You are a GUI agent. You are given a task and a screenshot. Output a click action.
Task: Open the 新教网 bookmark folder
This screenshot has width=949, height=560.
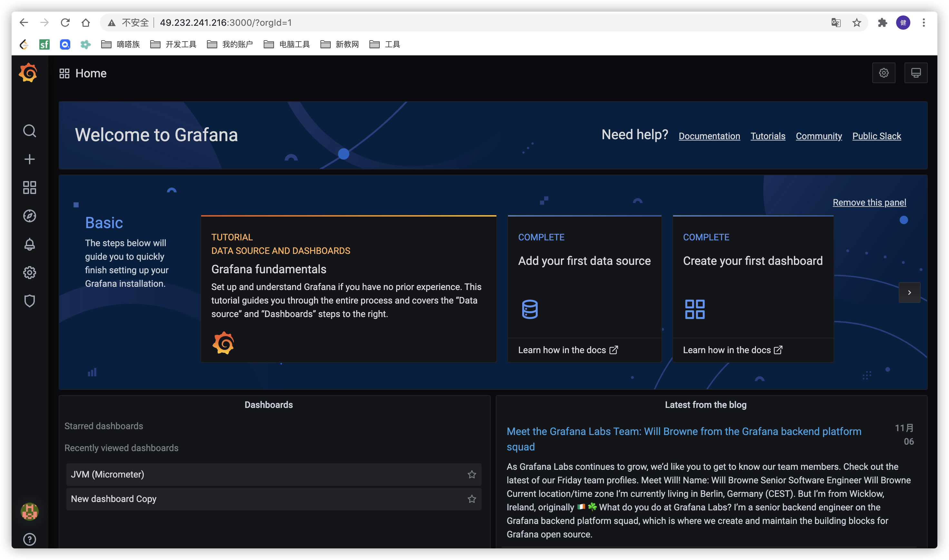(339, 44)
